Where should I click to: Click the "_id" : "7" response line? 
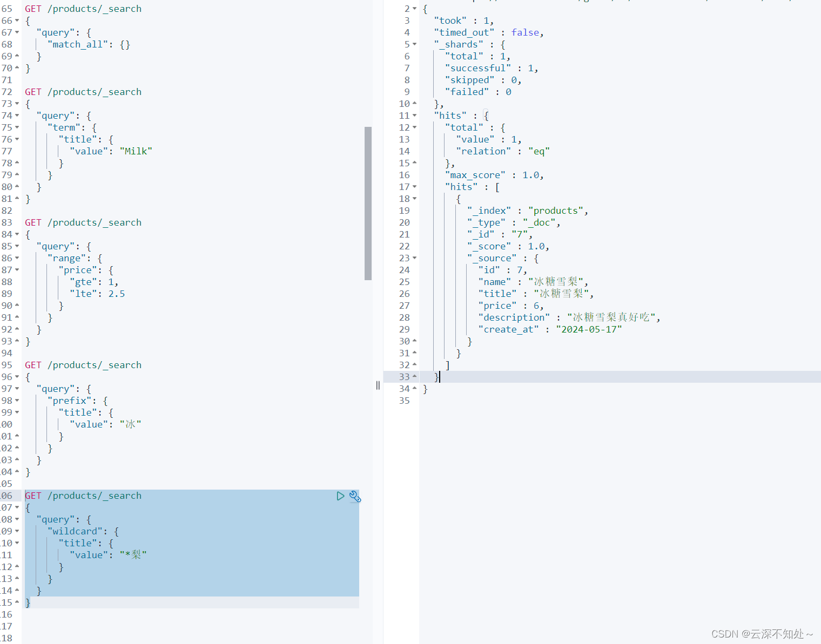pos(500,234)
